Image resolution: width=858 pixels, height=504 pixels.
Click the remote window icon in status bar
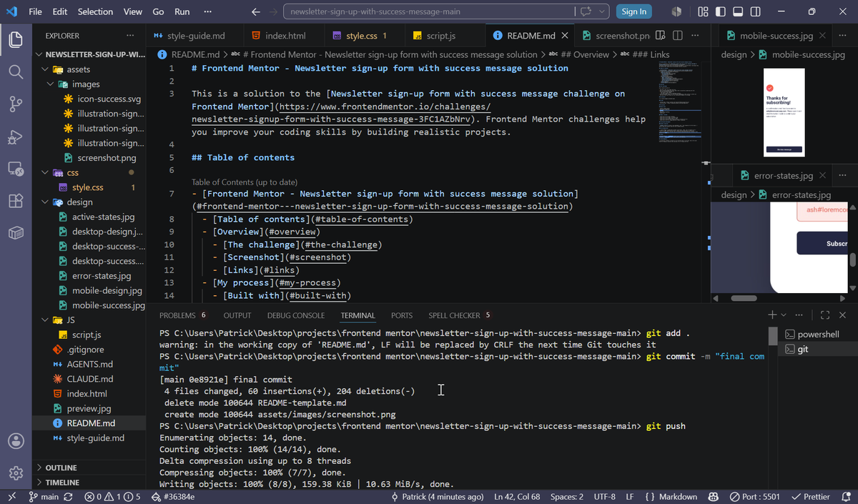pos(11,497)
